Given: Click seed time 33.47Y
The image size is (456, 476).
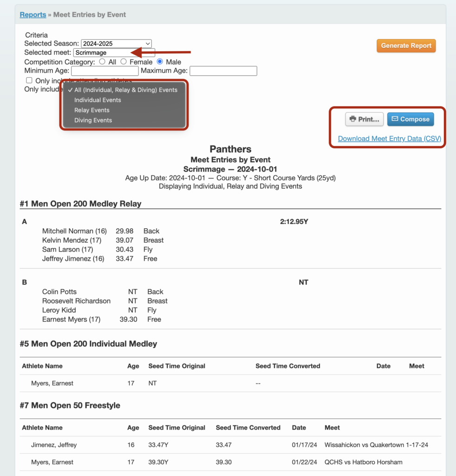Looking at the screenshot, I should 158,445.
